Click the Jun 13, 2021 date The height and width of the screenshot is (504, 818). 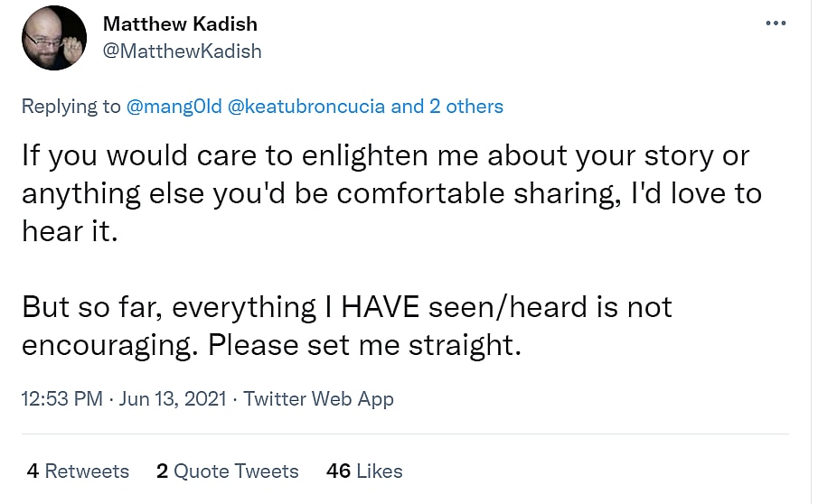click(x=174, y=398)
